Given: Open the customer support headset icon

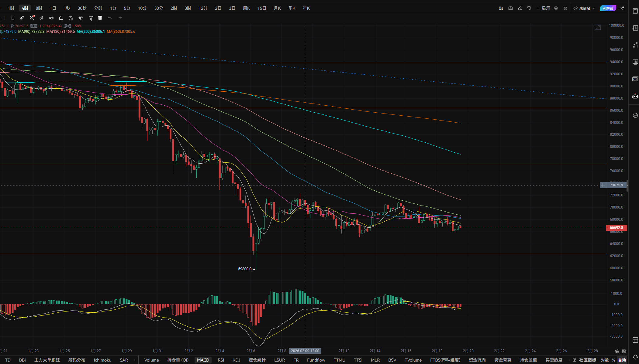Looking at the screenshot, I should (635, 357).
